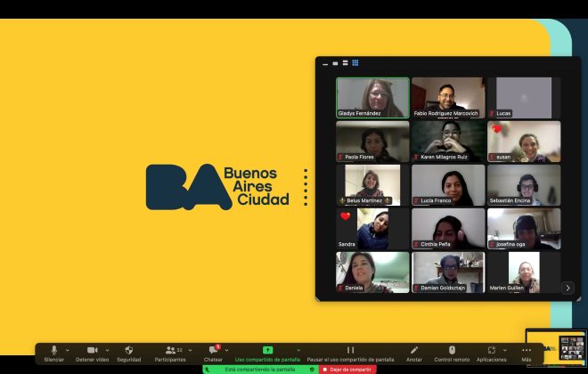Select the Anotar pencil icon
This screenshot has width=588, height=374.
coord(414,350)
